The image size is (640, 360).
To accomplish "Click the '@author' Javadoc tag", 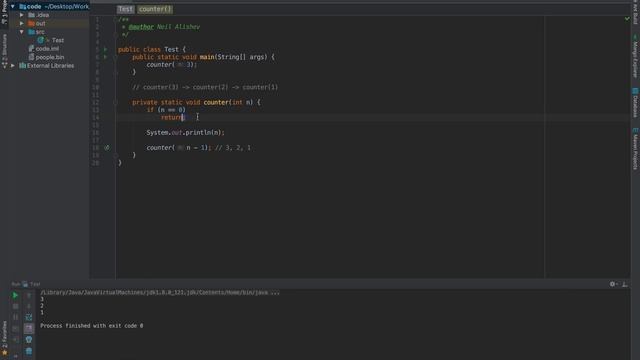I will [141, 27].
